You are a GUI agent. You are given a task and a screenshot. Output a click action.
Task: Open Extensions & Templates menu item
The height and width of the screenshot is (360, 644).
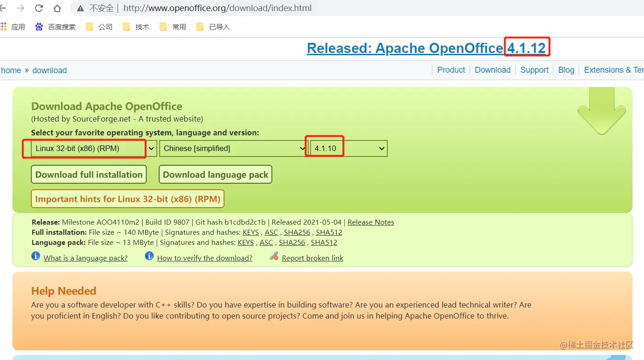(x=614, y=70)
